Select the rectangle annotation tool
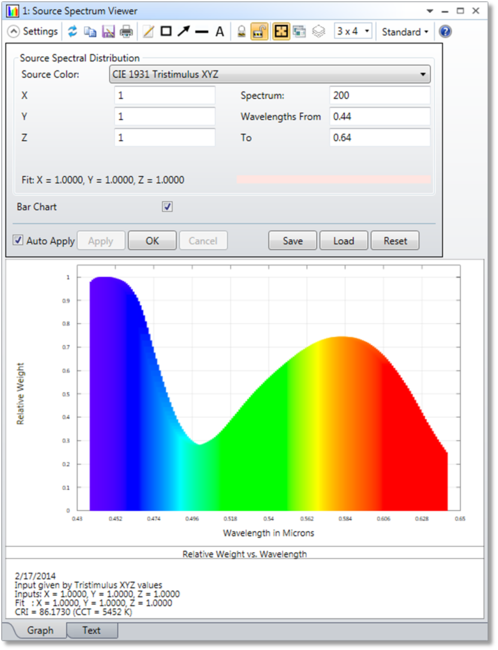This screenshot has height=650, width=498. click(166, 31)
